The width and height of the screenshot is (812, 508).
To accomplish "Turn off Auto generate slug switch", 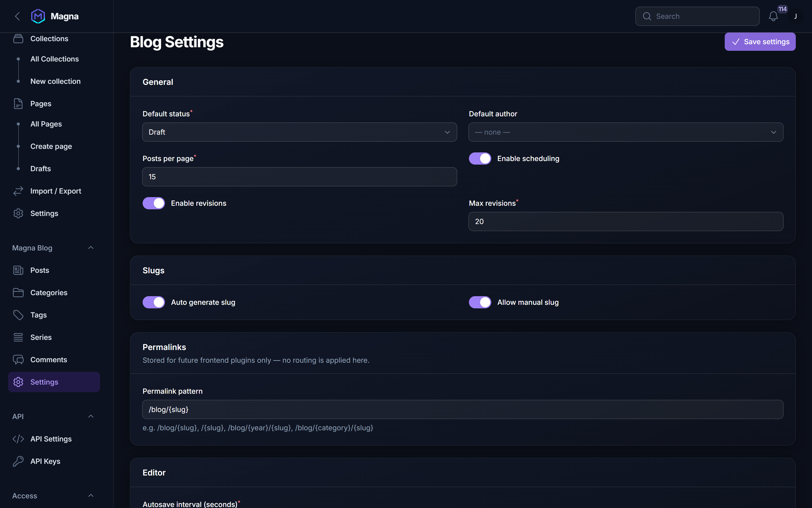I will (154, 302).
